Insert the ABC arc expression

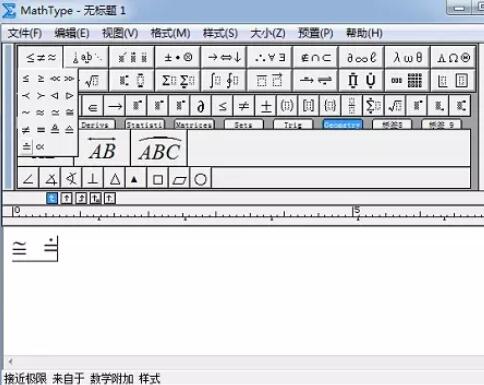(x=159, y=148)
